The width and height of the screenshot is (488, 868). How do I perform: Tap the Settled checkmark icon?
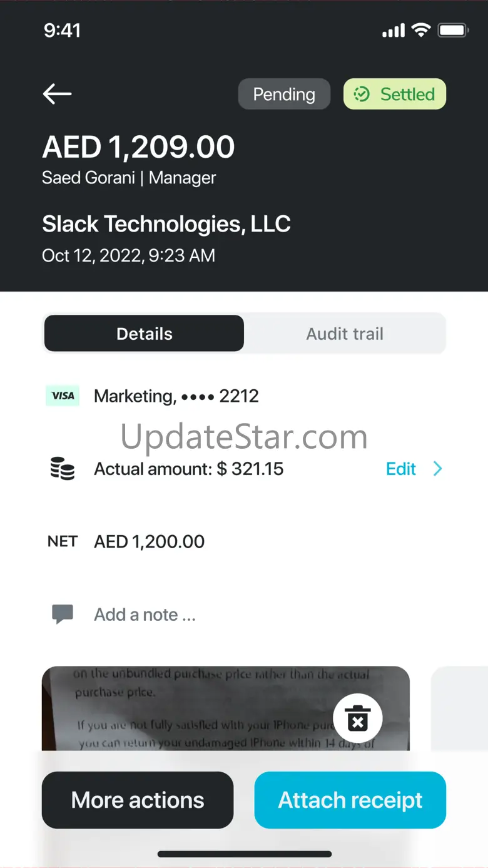[362, 94]
